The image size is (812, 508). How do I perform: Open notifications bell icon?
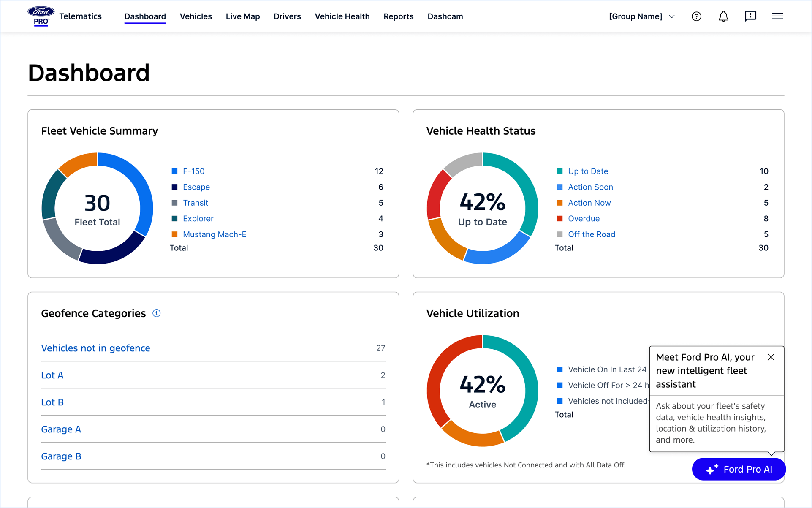[x=723, y=16]
